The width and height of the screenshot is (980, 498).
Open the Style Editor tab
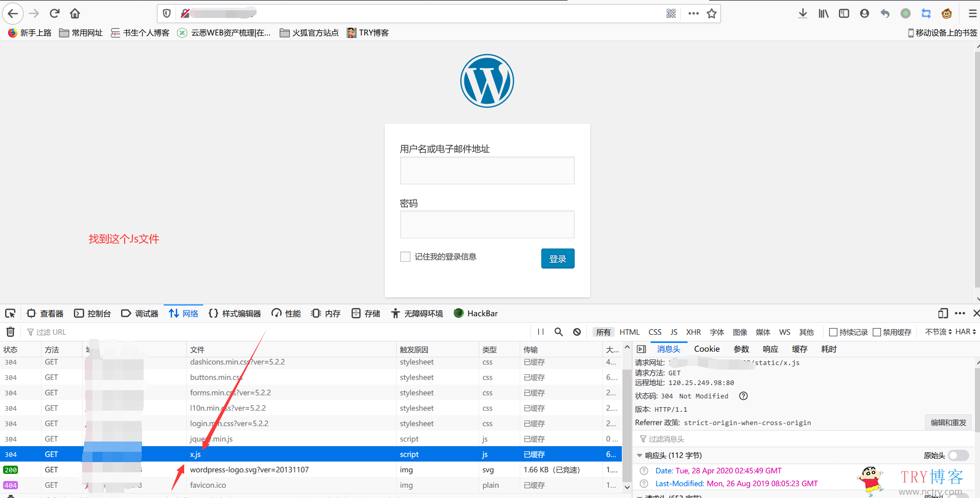(x=234, y=313)
